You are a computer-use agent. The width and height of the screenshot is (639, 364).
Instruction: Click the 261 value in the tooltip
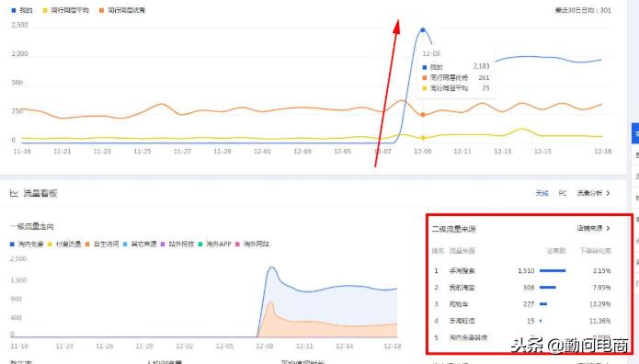pyautogui.click(x=484, y=77)
